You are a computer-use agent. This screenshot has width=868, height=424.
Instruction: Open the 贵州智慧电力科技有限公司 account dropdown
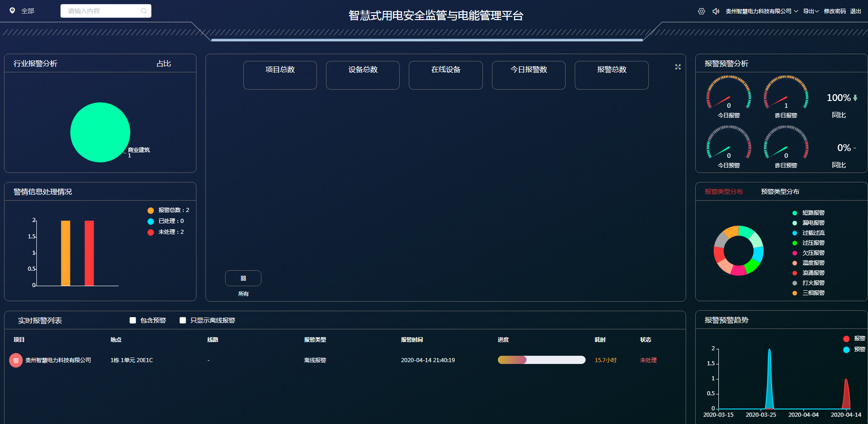pos(762,11)
